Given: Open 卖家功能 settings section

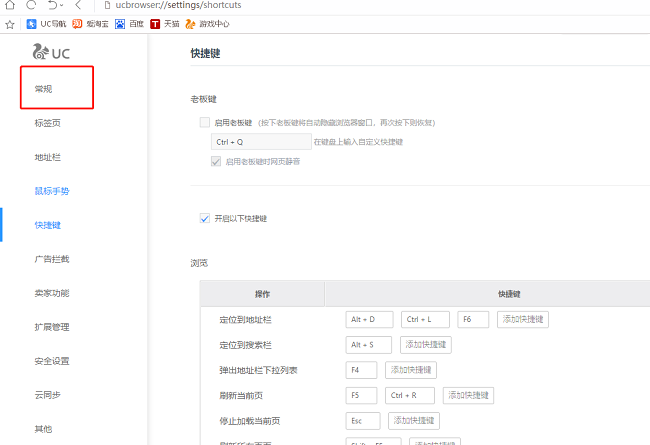Looking at the screenshot, I should pyautogui.click(x=52, y=293).
